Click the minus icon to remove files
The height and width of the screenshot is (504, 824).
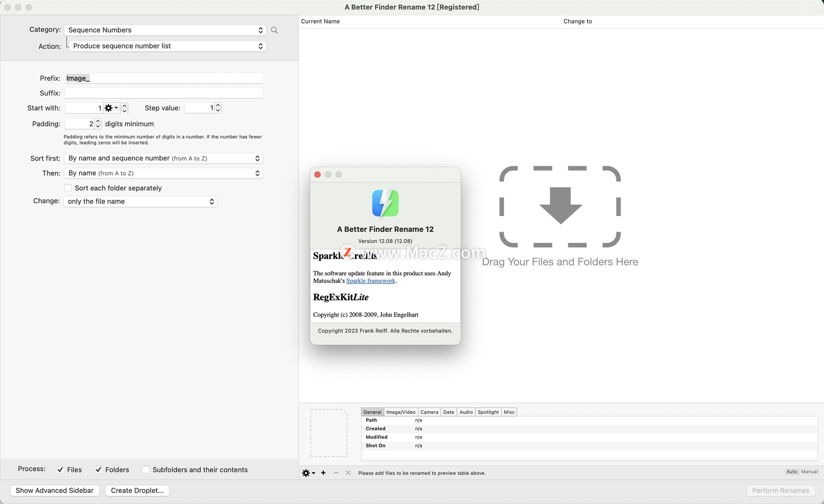336,473
